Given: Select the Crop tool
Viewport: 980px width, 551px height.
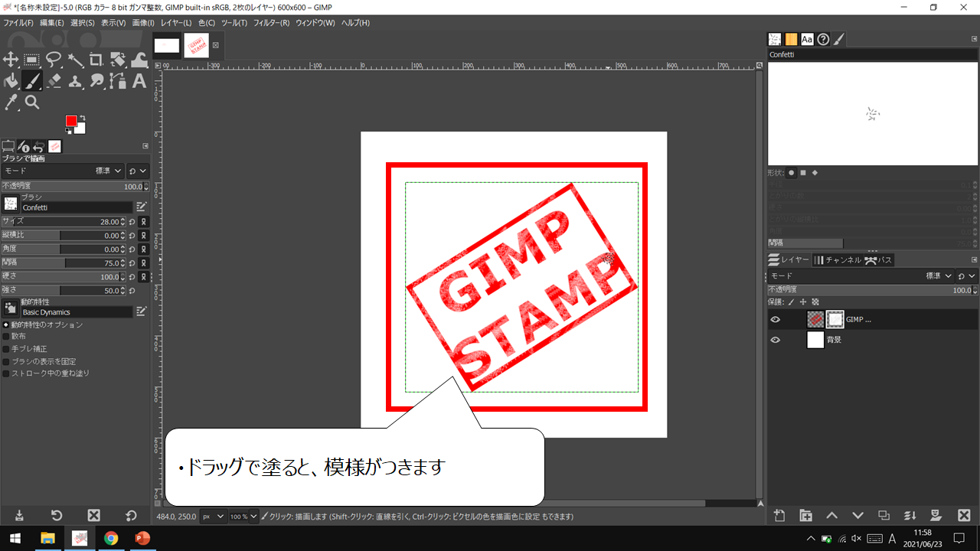Looking at the screenshot, I should (96, 60).
